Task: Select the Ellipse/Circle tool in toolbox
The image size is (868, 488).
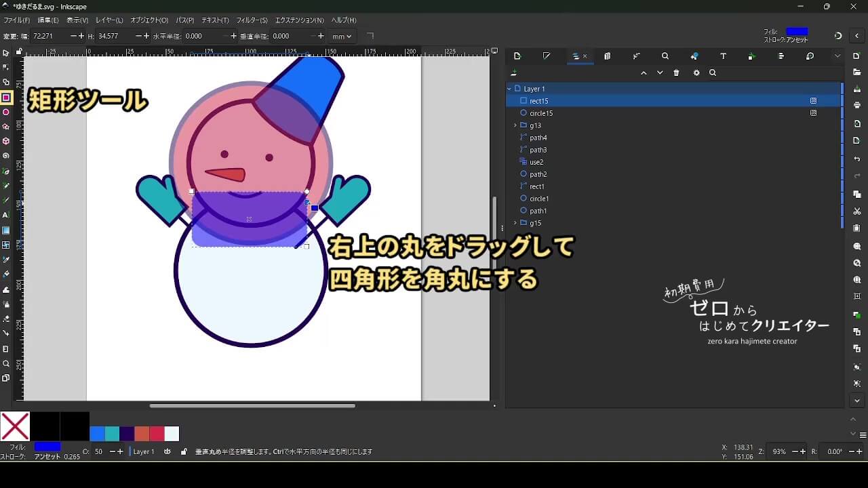Action: 6,113
